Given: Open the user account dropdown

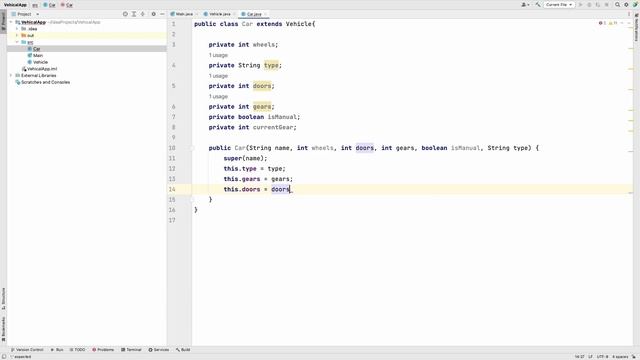Looking at the screenshot, I should (x=525, y=4).
